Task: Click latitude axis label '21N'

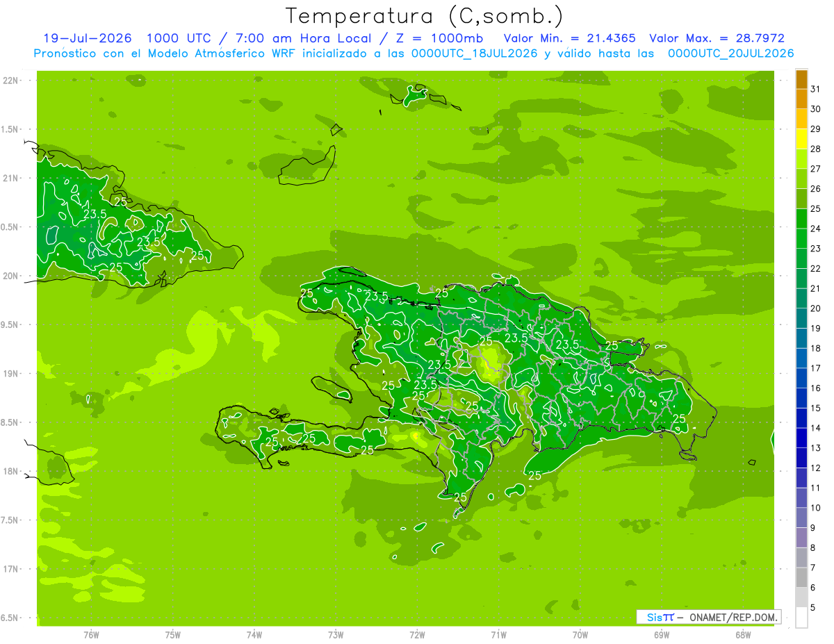Action: 10,178
